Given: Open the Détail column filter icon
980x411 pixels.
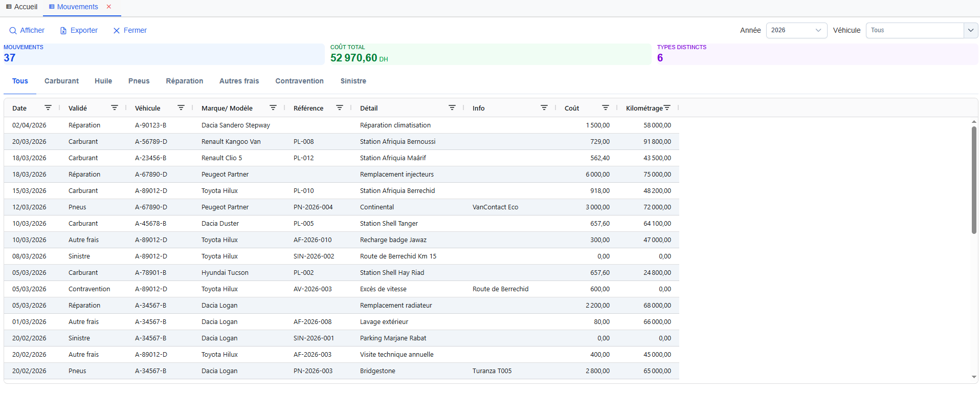Looking at the screenshot, I should 452,108.
